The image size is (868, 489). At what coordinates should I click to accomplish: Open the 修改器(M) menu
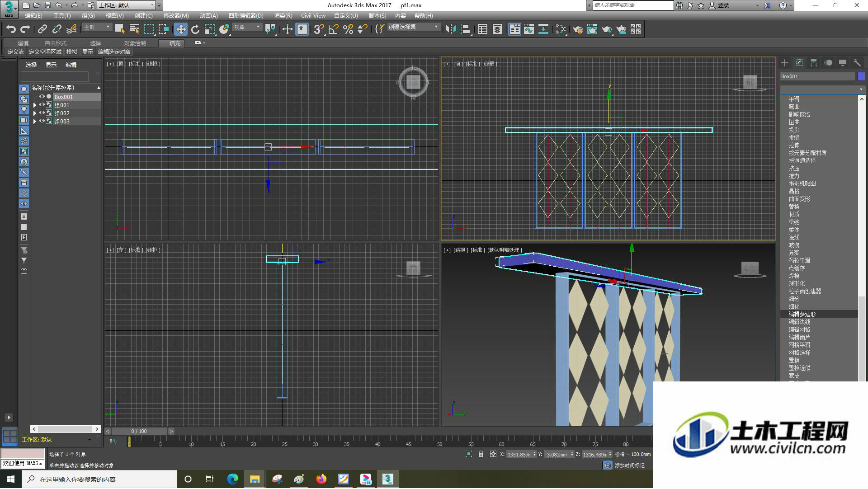(x=176, y=15)
